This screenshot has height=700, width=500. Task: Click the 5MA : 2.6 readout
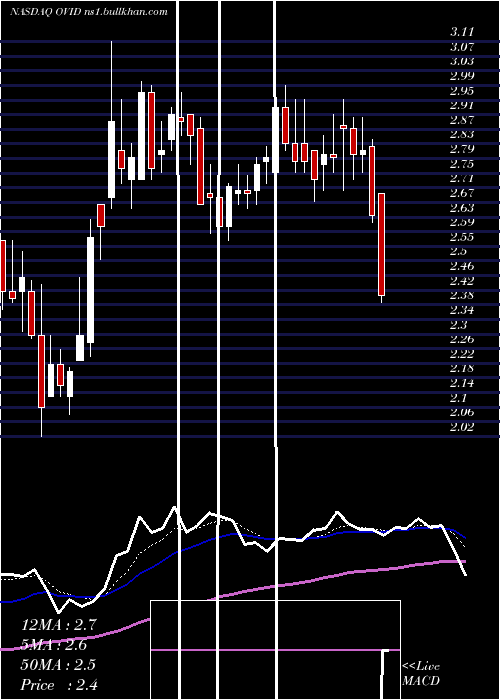[x=54, y=645]
